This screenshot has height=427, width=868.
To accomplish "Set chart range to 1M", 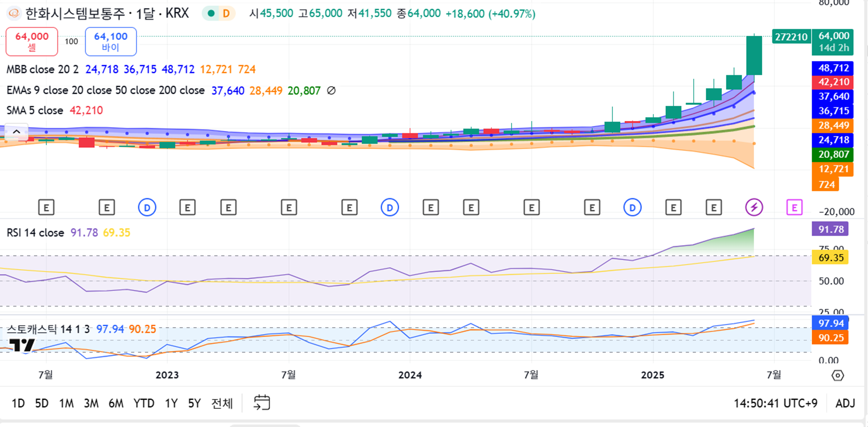I will tap(66, 403).
